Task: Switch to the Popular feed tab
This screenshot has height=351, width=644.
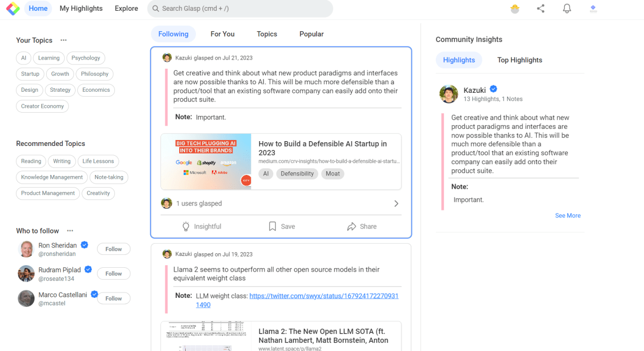Action: point(311,34)
